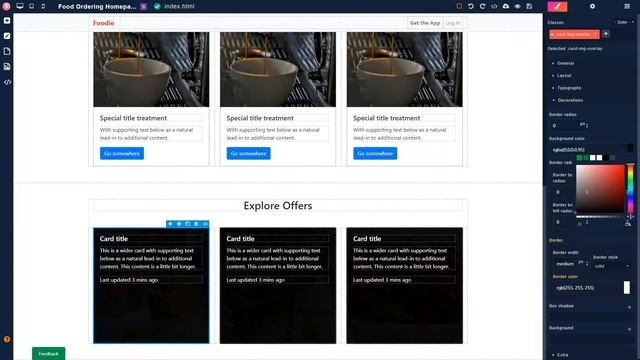Image resolution: width=640 pixels, height=360 pixels.
Task: Click the rainbow hue slider
Action: click(630, 188)
